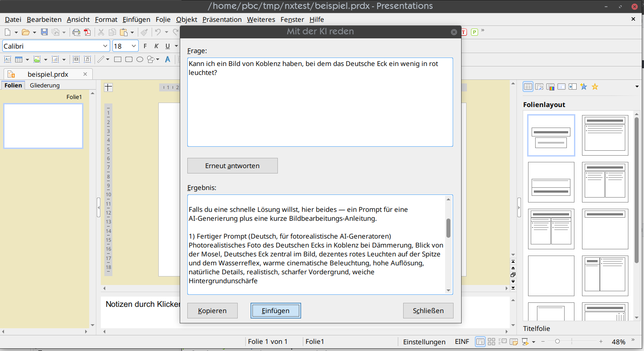Save the presentation with the floppy icon
The image size is (644, 351).
click(x=44, y=32)
